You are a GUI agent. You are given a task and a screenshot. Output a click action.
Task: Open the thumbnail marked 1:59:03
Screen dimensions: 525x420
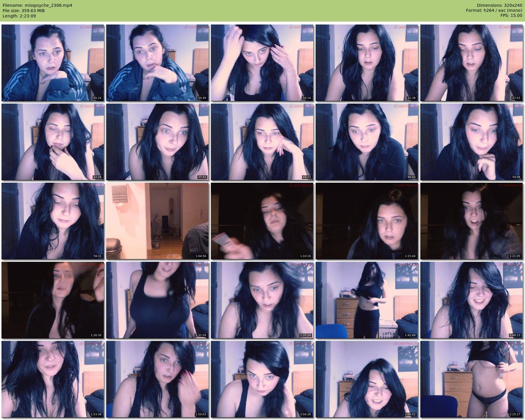(x=157, y=379)
